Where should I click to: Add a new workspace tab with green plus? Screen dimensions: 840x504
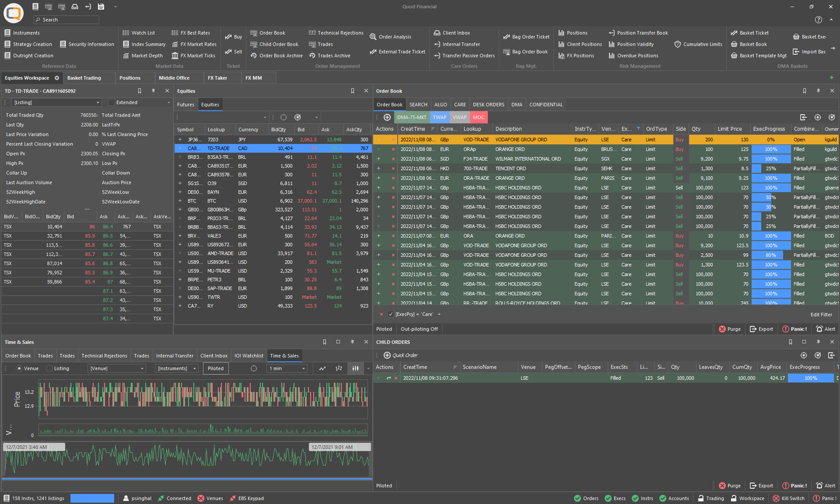click(x=831, y=78)
